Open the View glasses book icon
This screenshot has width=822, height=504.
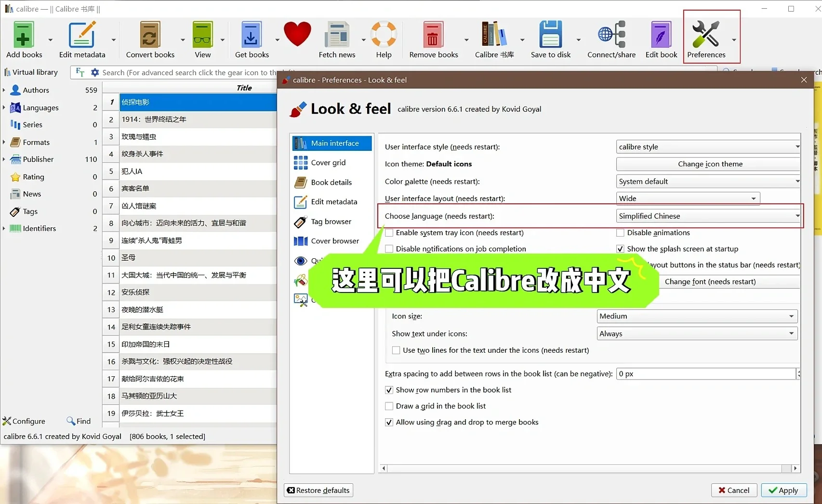202,34
